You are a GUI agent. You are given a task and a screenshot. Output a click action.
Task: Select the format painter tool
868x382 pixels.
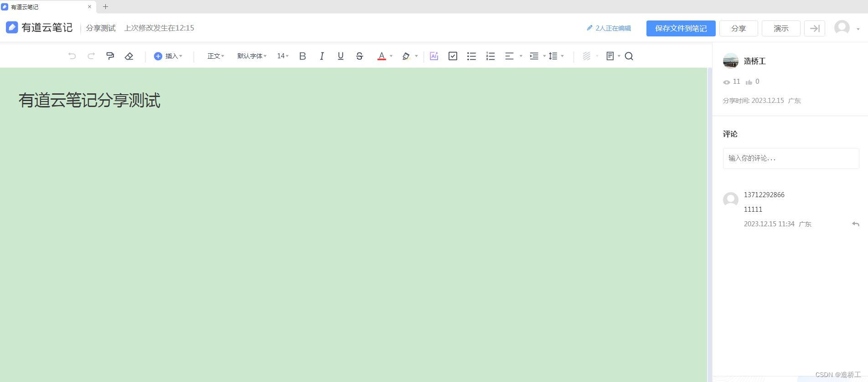(x=110, y=56)
